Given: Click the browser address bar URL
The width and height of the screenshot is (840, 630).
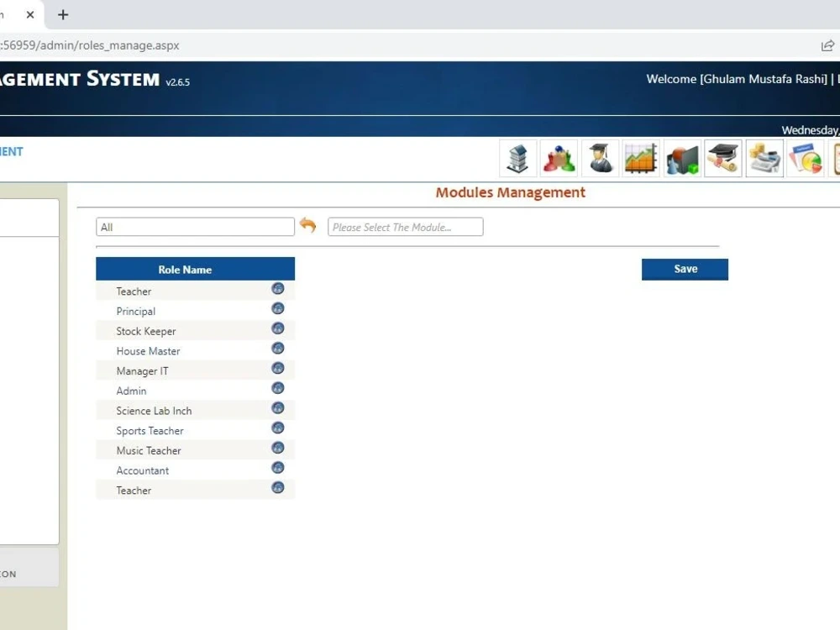Looking at the screenshot, I should (x=90, y=45).
